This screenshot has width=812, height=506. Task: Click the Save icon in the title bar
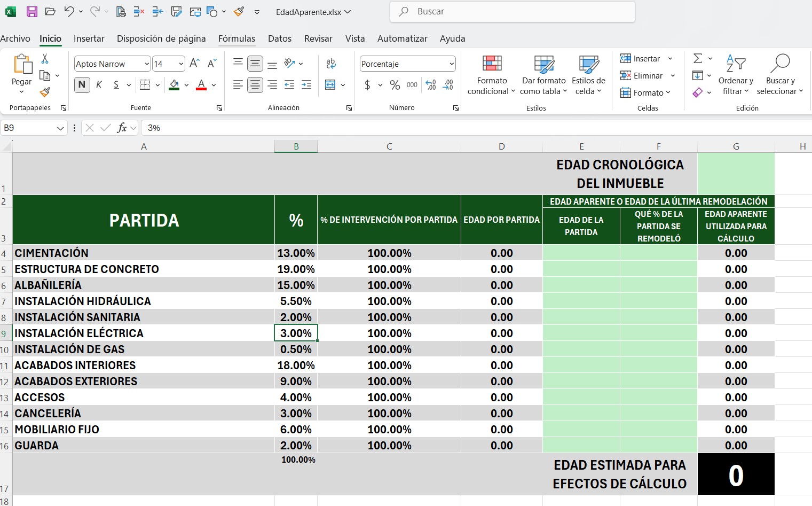[x=31, y=12]
